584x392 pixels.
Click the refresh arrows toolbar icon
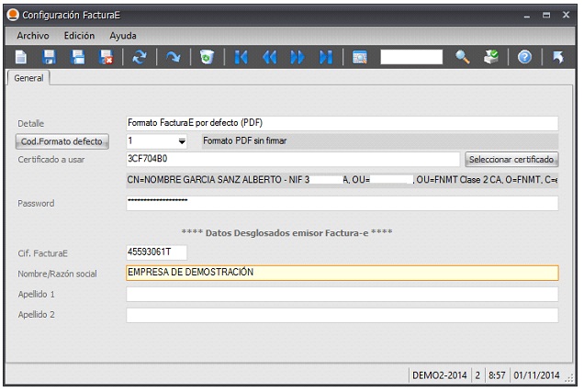[x=140, y=57]
